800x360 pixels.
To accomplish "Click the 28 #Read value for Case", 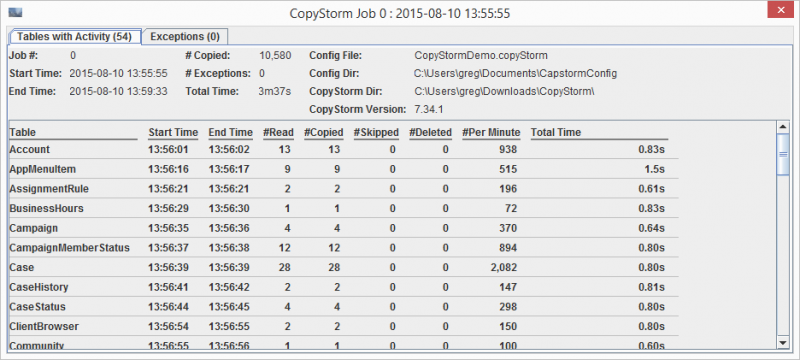I will [x=285, y=267].
